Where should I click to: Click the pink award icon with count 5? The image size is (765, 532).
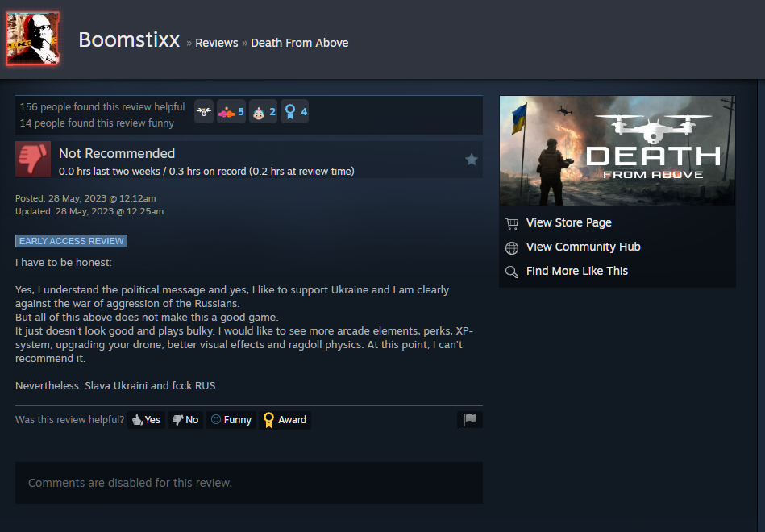(231, 112)
